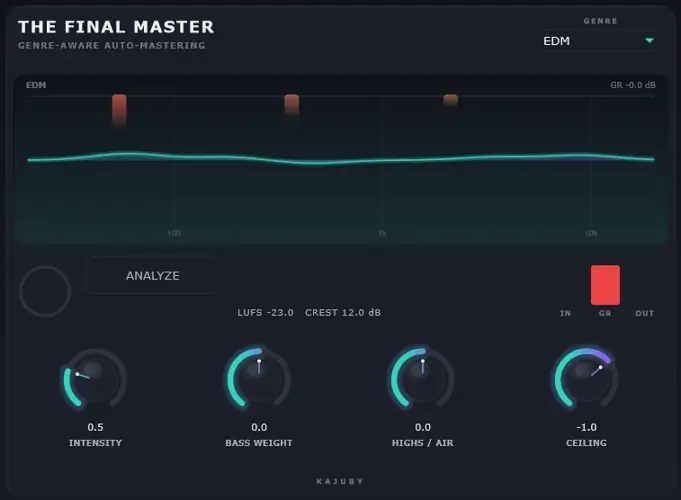Click the red GR meter bar
Viewport: 681px width, 500px height.
pos(605,285)
